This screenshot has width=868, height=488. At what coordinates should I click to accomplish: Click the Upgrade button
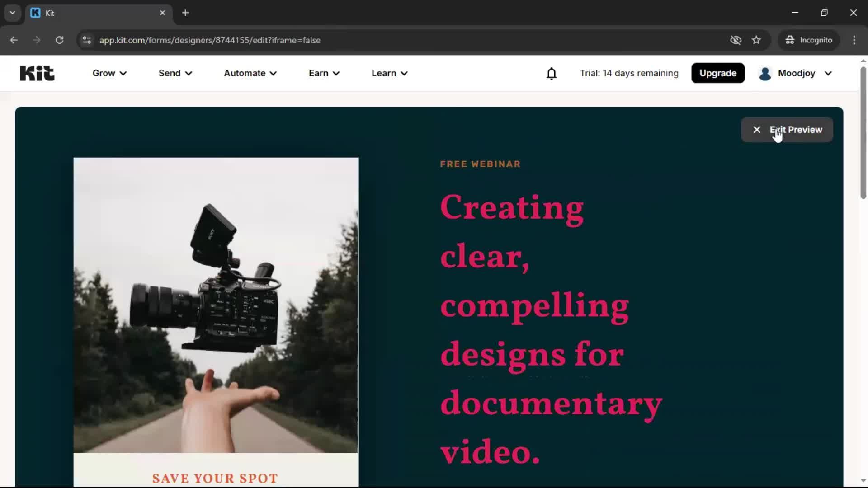tap(717, 73)
